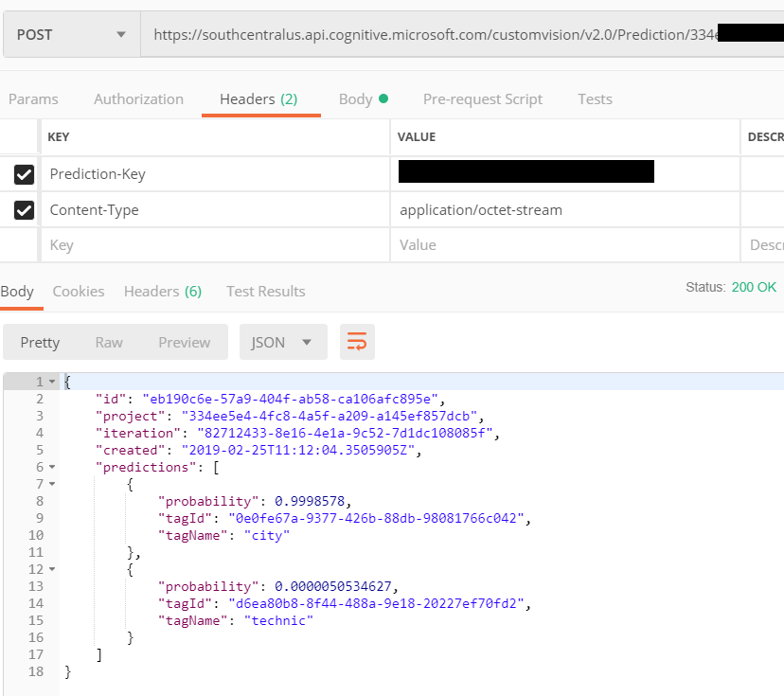This screenshot has height=696, width=784.
Task: Click the empty Key input field
Action: point(213,245)
